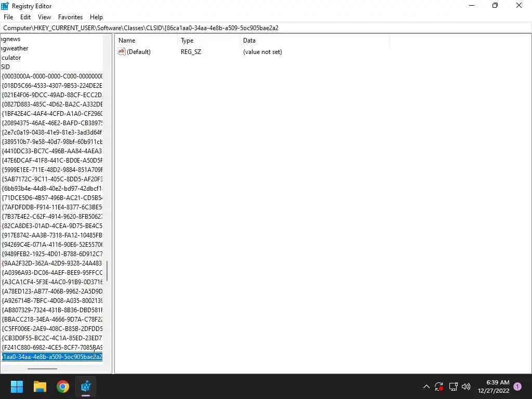Select the {CB3D0F55-BC2C-4C1A-85ED key
The image size is (532, 399).
tap(52, 338)
